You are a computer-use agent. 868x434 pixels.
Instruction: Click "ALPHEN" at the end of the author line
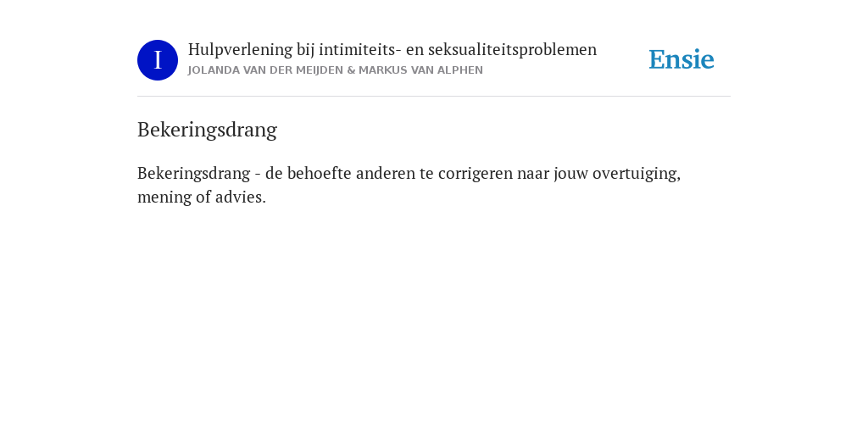pyautogui.click(x=460, y=70)
